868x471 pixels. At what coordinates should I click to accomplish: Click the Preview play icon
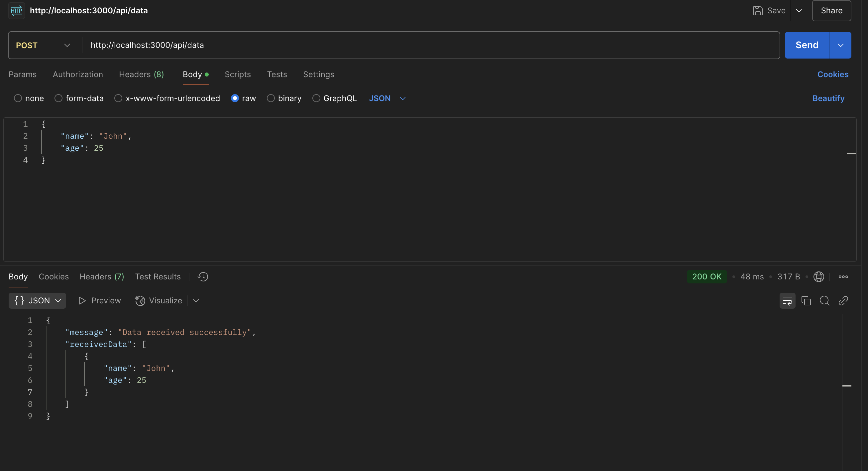pos(82,301)
